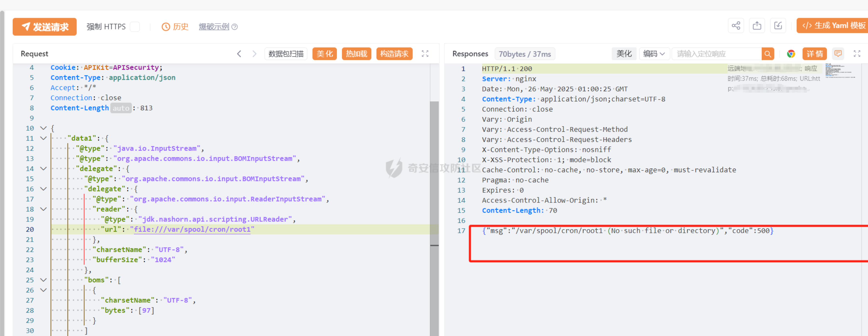
Task: Collapse the reader block at line 18
Action: coord(43,209)
